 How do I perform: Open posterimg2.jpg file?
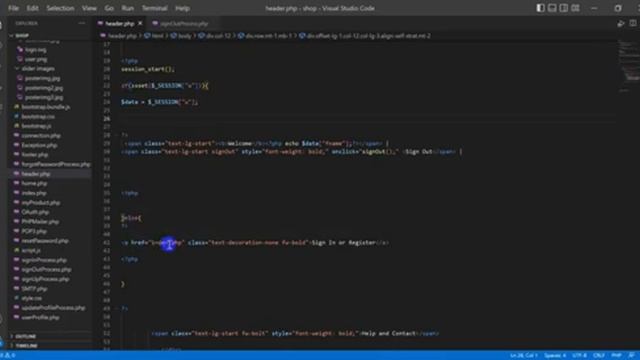[x=44, y=88]
